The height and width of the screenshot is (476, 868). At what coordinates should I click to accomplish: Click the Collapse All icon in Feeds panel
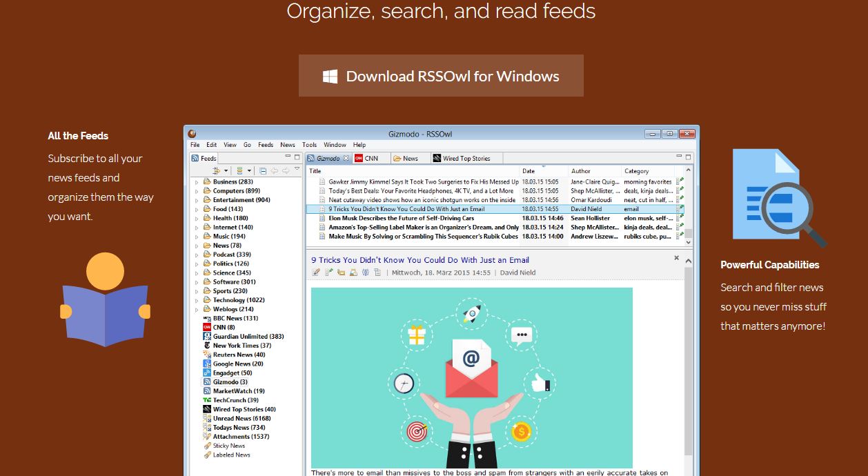[x=263, y=170]
